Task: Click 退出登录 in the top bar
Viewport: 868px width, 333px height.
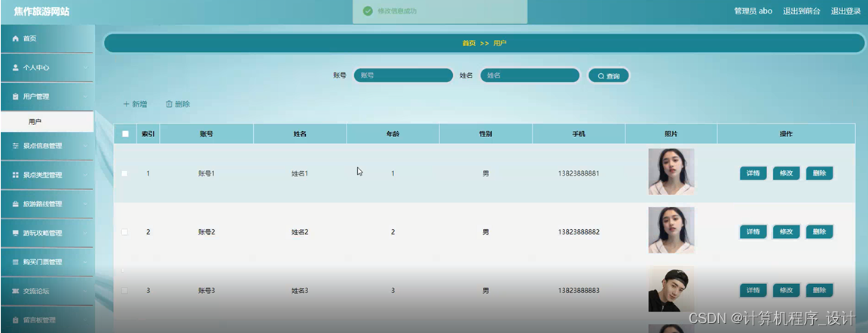Action: pos(845,11)
